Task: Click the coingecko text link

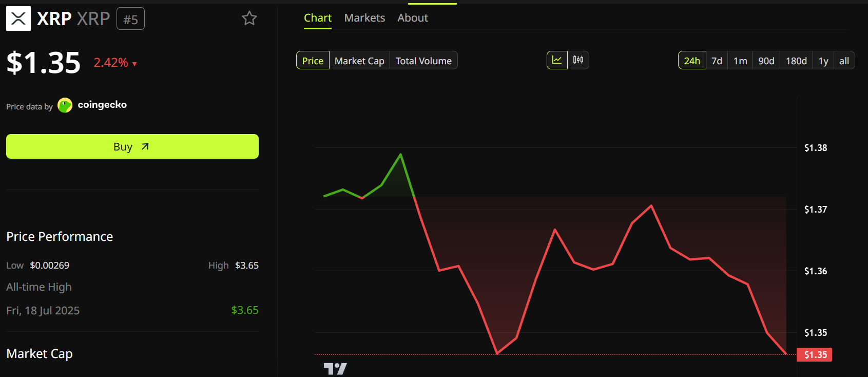Action: [102, 104]
